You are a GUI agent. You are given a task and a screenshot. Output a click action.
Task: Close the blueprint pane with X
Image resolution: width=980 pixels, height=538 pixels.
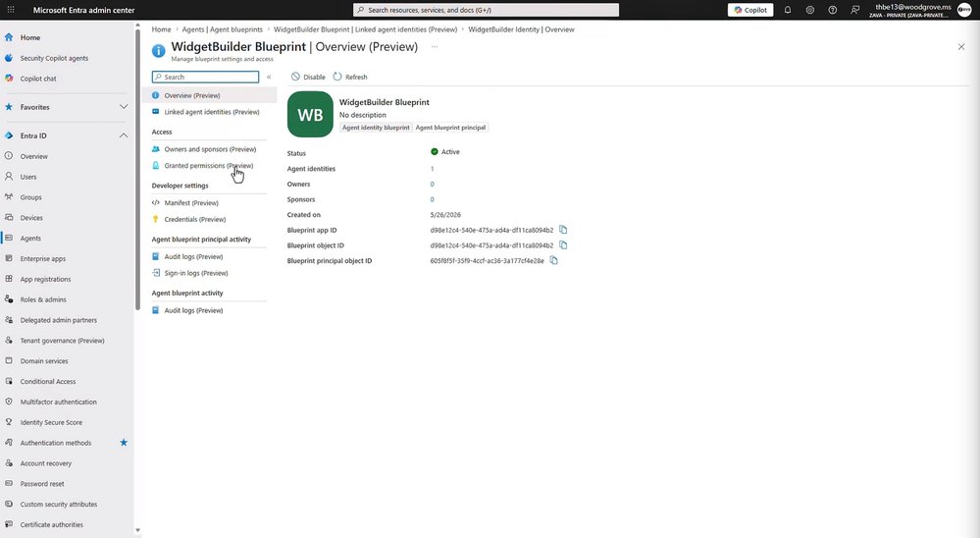pos(961,47)
